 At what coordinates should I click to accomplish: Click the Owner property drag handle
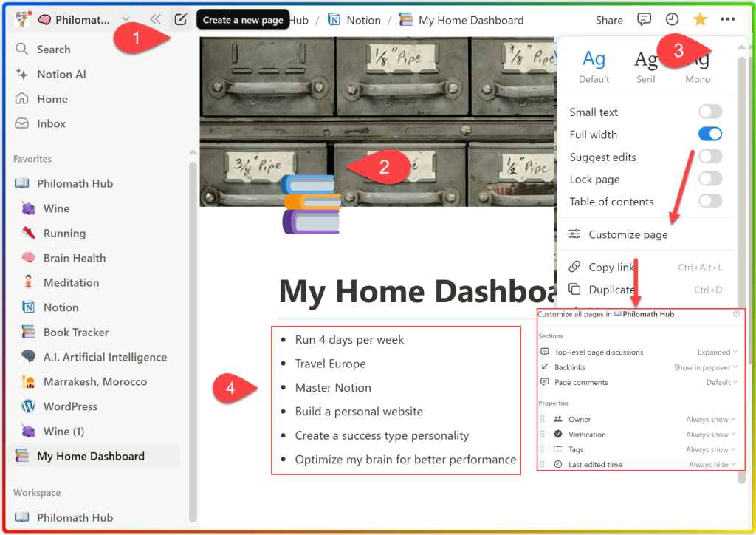point(543,419)
